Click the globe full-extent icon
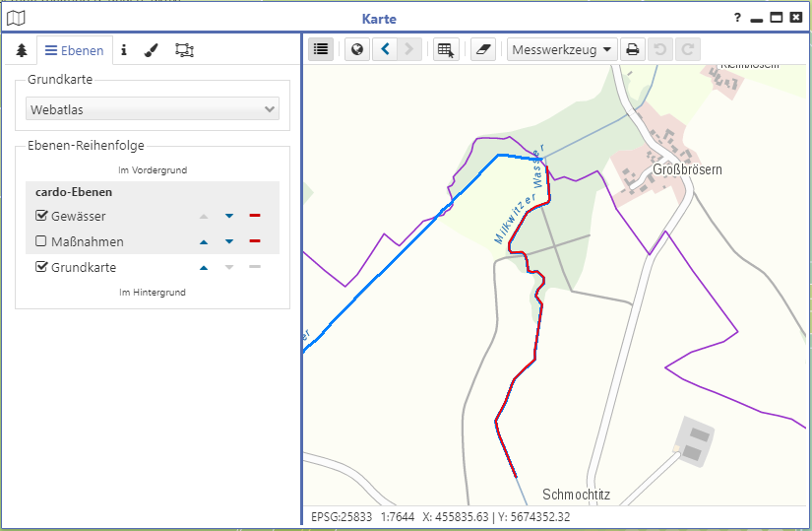This screenshot has height=531, width=812. point(357,49)
